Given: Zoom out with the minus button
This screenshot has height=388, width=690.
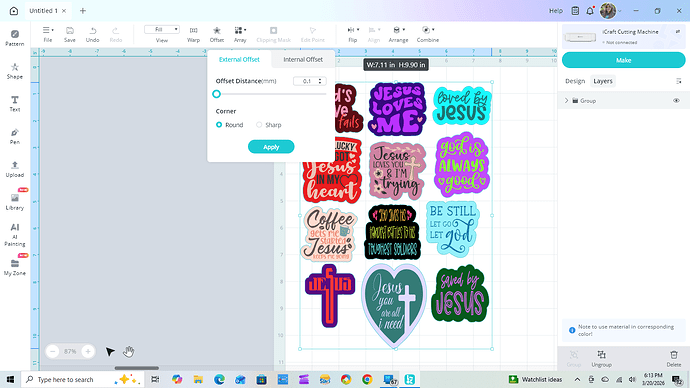Looking at the screenshot, I should (x=53, y=351).
